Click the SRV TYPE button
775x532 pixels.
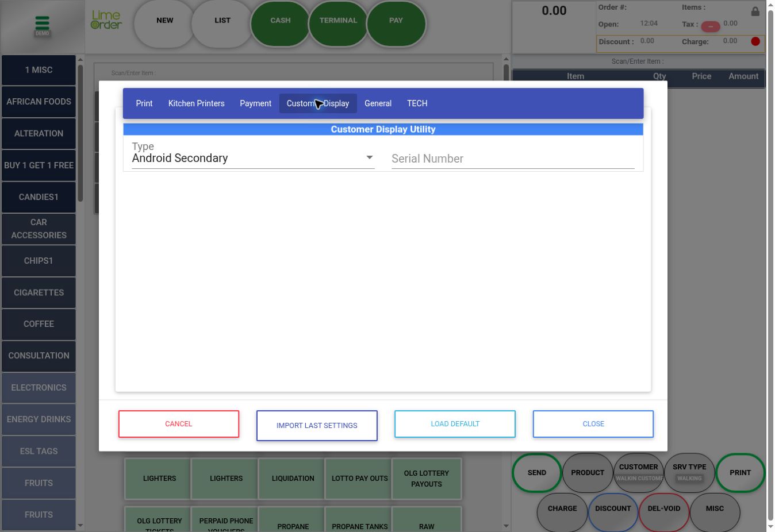coord(689,473)
